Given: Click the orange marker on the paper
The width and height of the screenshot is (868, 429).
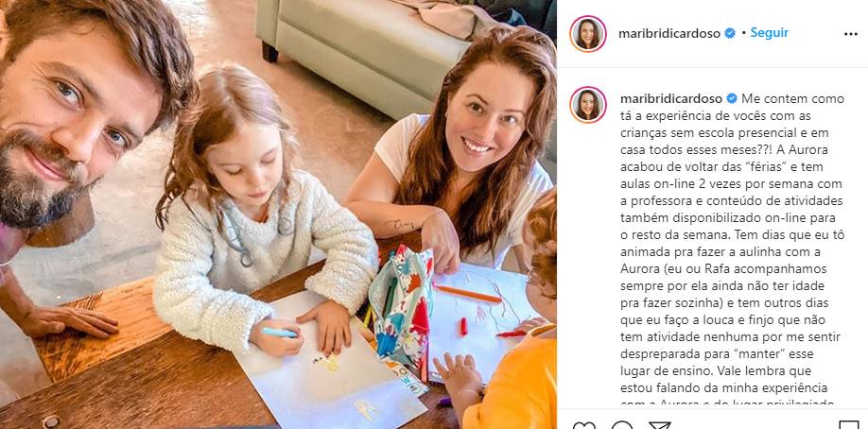Looking at the screenshot, I should coord(468,294).
